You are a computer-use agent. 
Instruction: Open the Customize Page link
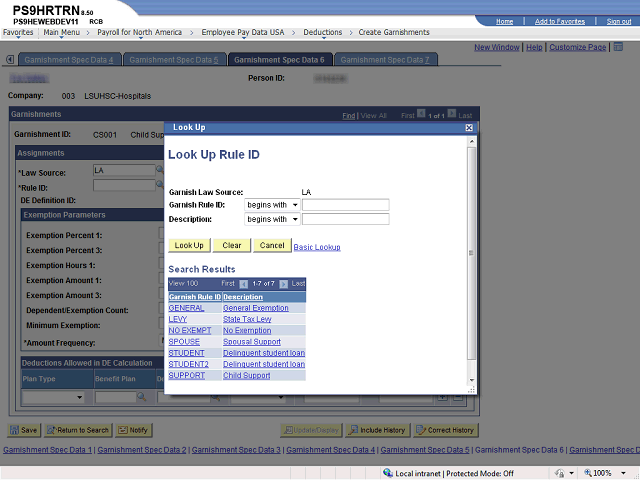[578, 47]
